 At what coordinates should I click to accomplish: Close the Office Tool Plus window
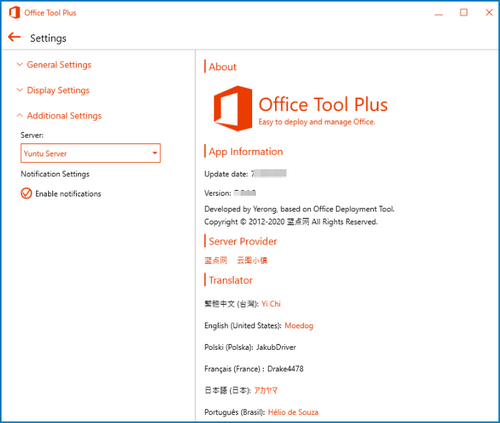[489, 13]
